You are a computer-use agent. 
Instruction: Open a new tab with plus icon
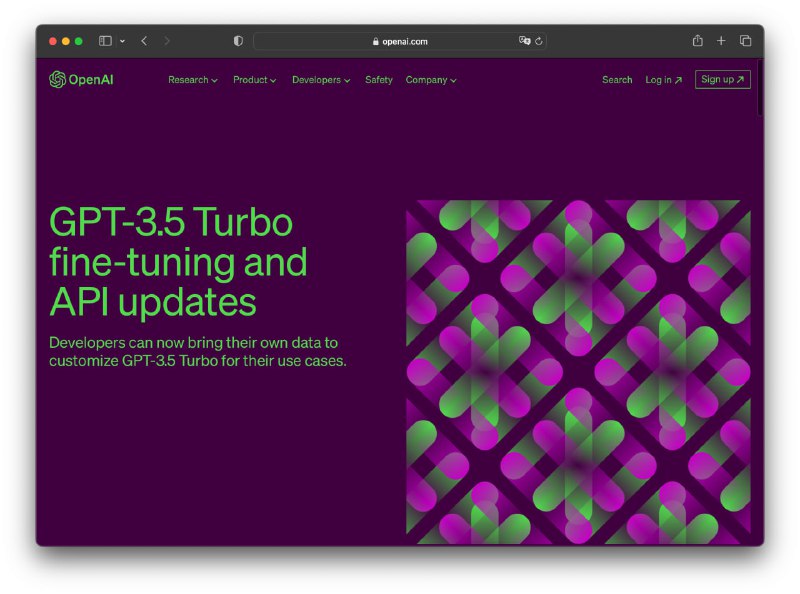coord(721,41)
